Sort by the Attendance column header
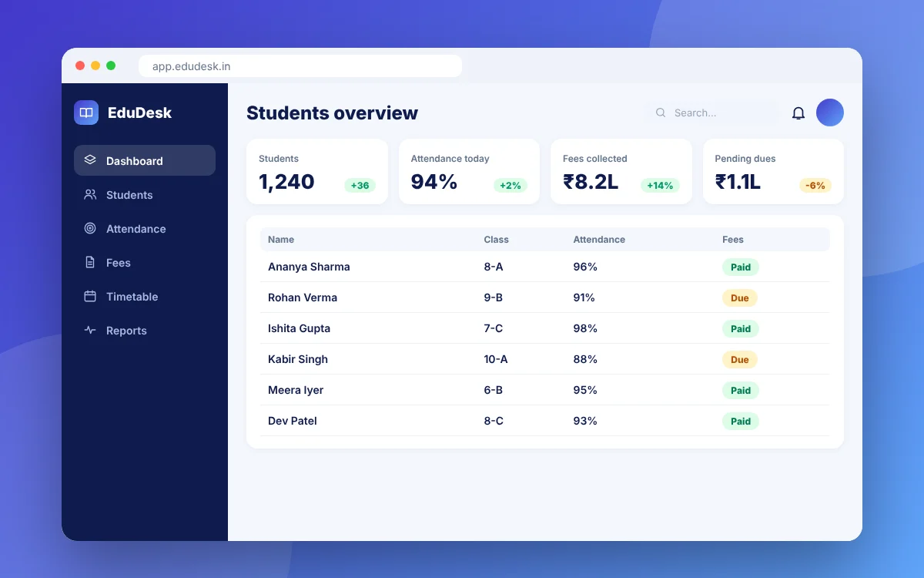The width and height of the screenshot is (924, 578). point(599,240)
